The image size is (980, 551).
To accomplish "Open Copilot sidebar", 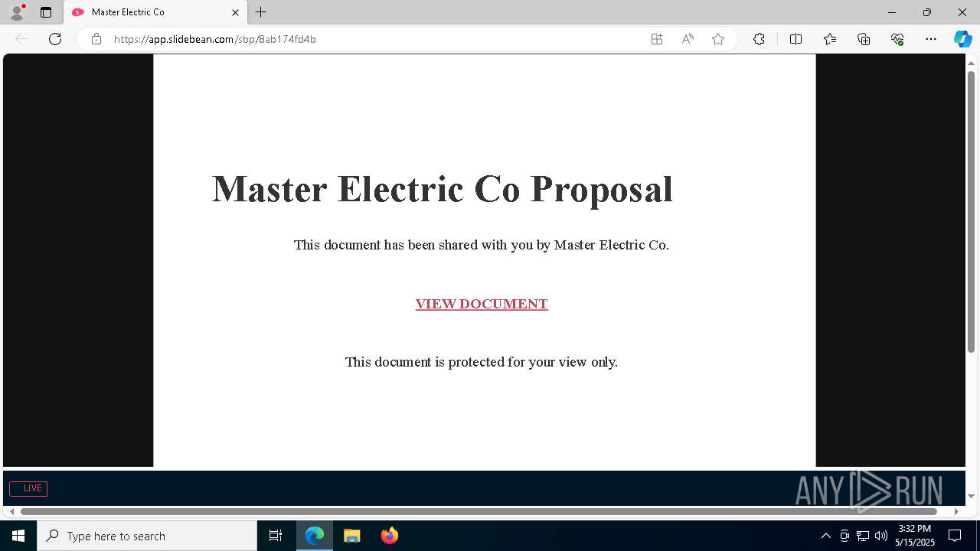I will (962, 39).
